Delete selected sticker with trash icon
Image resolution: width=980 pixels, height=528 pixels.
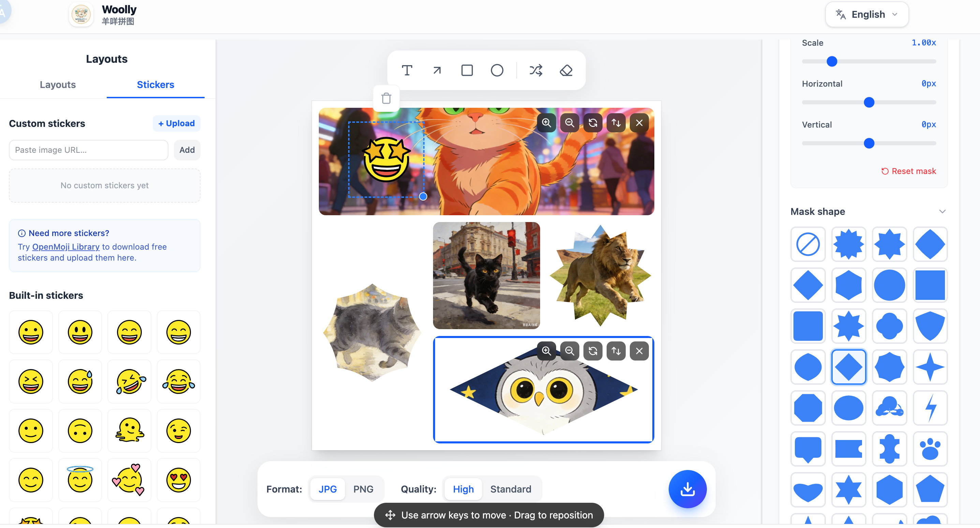coord(386,98)
